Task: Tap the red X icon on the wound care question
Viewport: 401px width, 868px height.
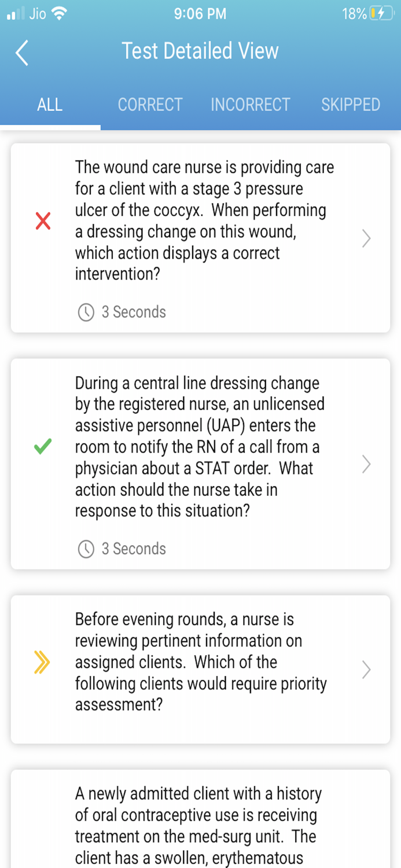Action: 42,220
